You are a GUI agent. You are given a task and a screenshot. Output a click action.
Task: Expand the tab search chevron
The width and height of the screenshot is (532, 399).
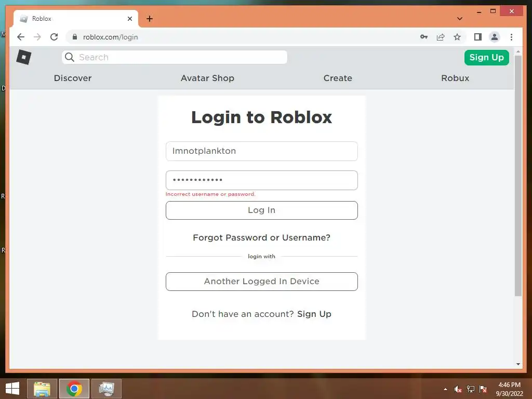(x=460, y=19)
